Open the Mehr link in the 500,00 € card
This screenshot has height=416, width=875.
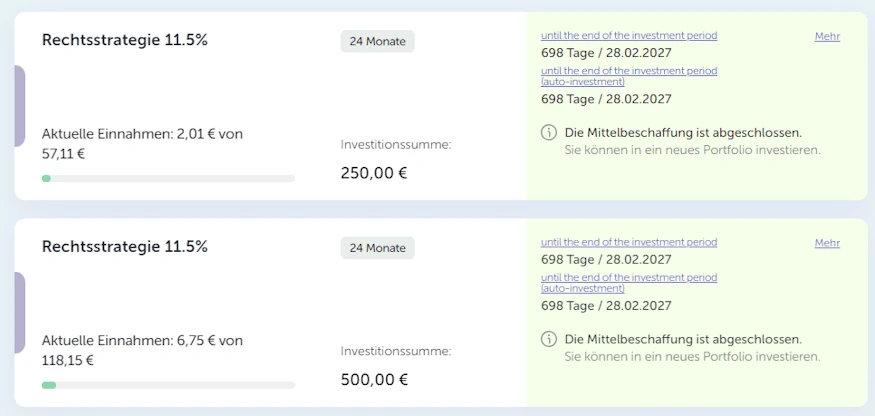827,243
